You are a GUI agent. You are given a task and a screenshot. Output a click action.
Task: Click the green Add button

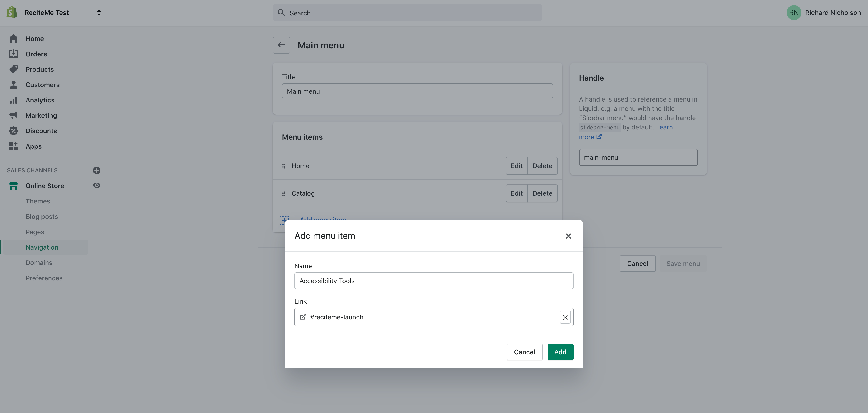point(560,352)
